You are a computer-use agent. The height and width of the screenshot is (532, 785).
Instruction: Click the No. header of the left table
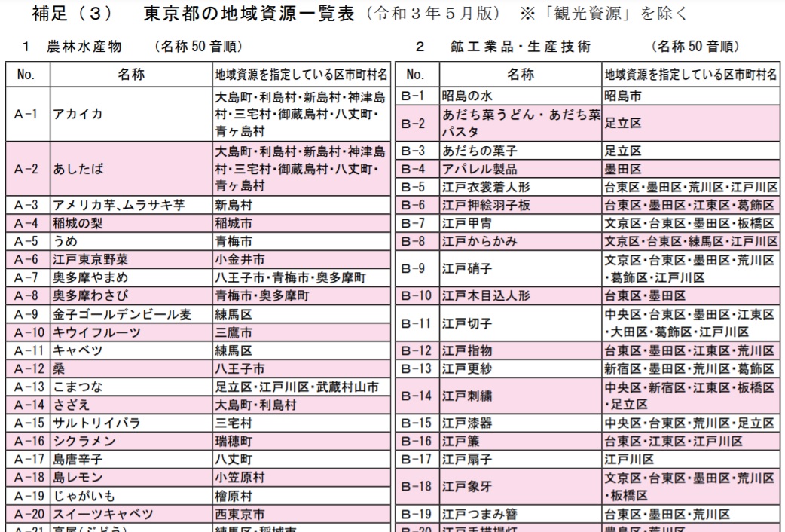[27, 75]
